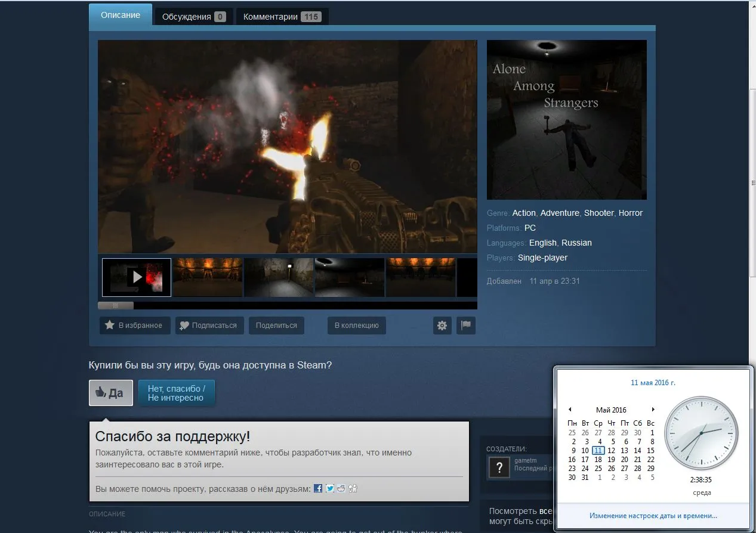
Task: Open the Обсуждения tab
Action: coord(194,17)
